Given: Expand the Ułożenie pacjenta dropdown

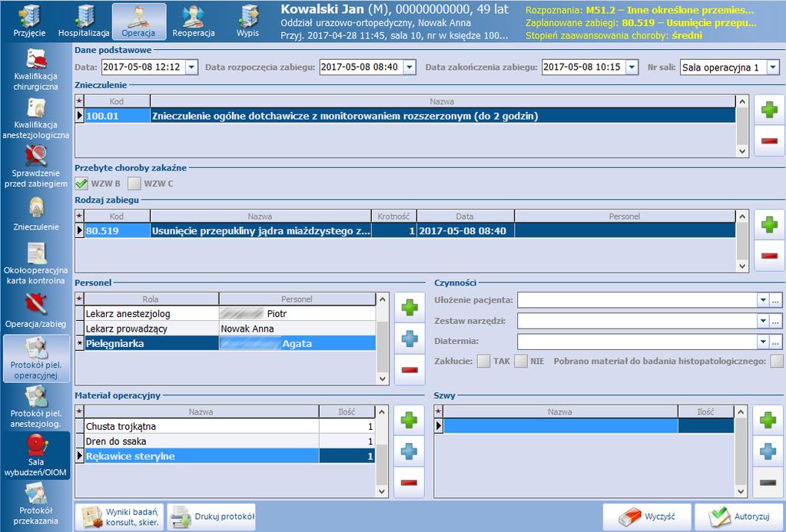Looking at the screenshot, I should click(763, 301).
